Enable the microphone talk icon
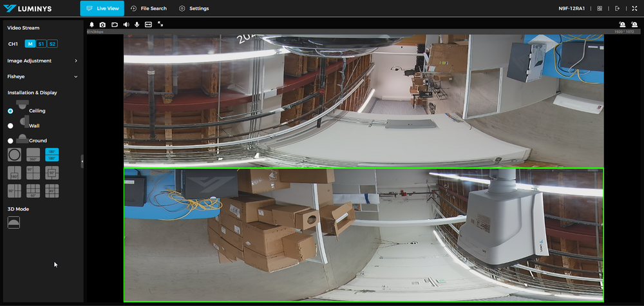This screenshot has width=644, height=306. click(x=137, y=24)
